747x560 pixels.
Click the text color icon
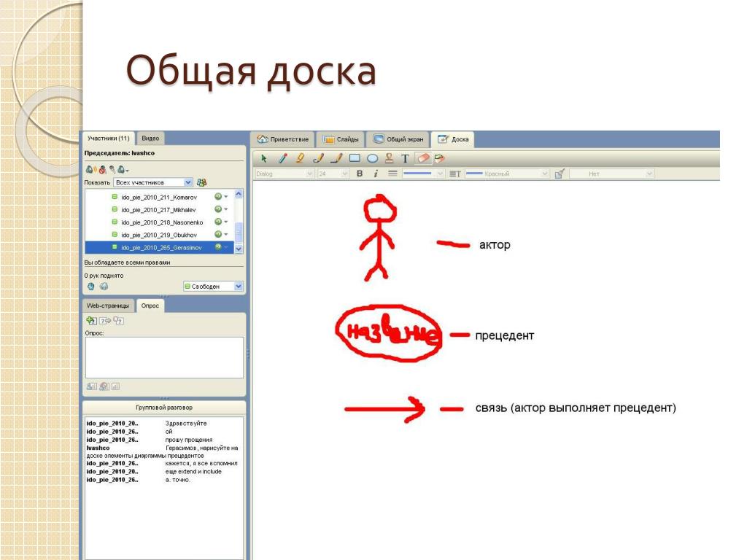[x=455, y=174]
